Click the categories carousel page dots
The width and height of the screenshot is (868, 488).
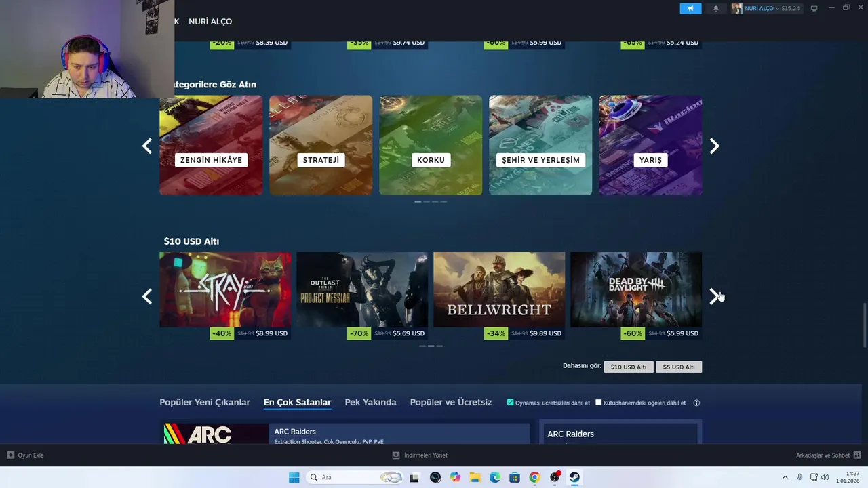click(x=431, y=201)
